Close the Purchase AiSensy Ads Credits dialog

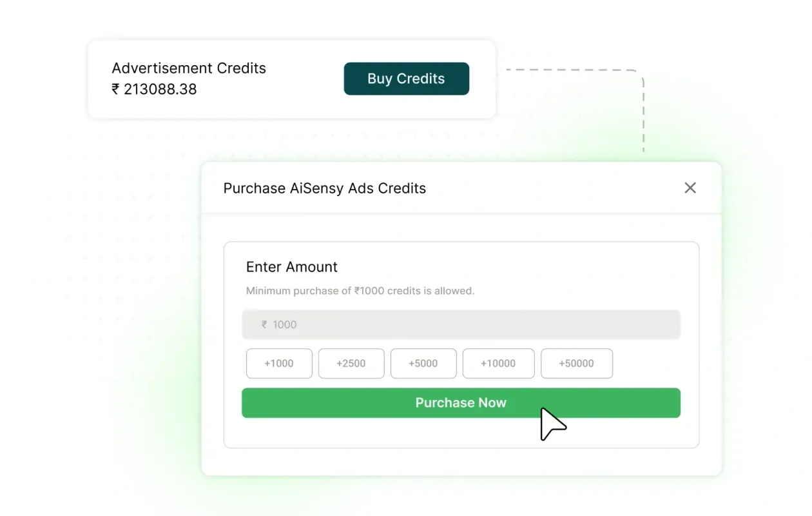pos(690,188)
